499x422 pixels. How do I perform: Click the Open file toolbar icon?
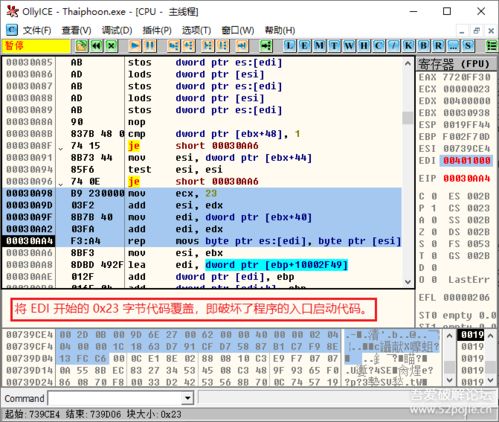(81, 46)
